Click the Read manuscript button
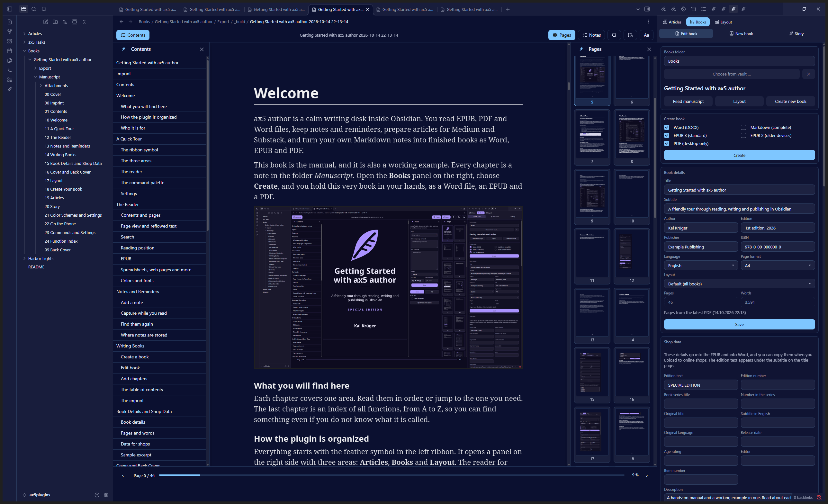The width and height of the screenshot is (828, 504). pos(688,101)
